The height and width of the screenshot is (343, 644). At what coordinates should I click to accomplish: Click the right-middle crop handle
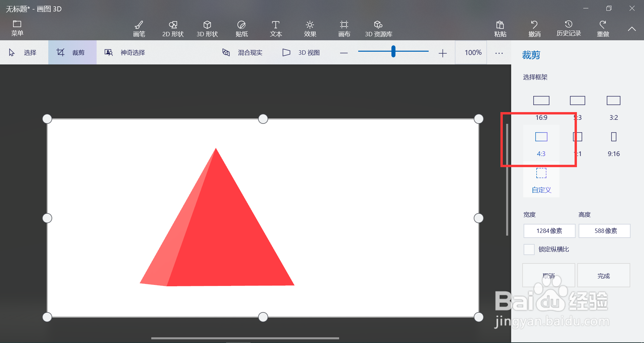coord(479,218)
